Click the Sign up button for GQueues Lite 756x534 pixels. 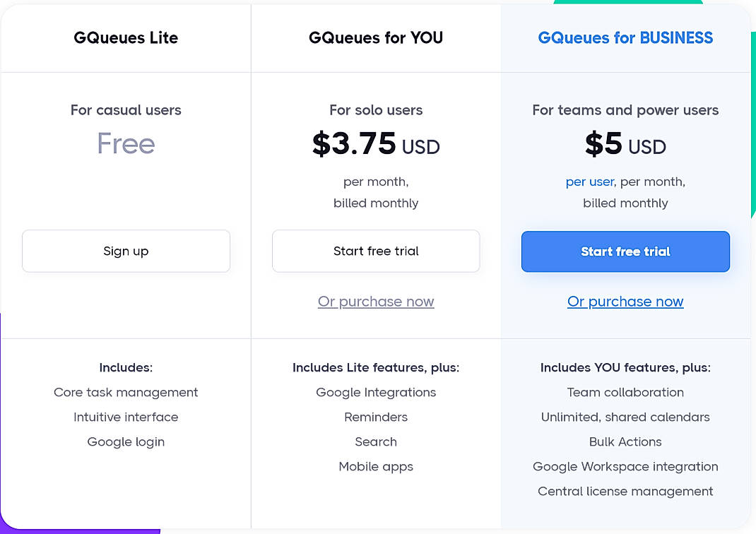coord(126,251)
